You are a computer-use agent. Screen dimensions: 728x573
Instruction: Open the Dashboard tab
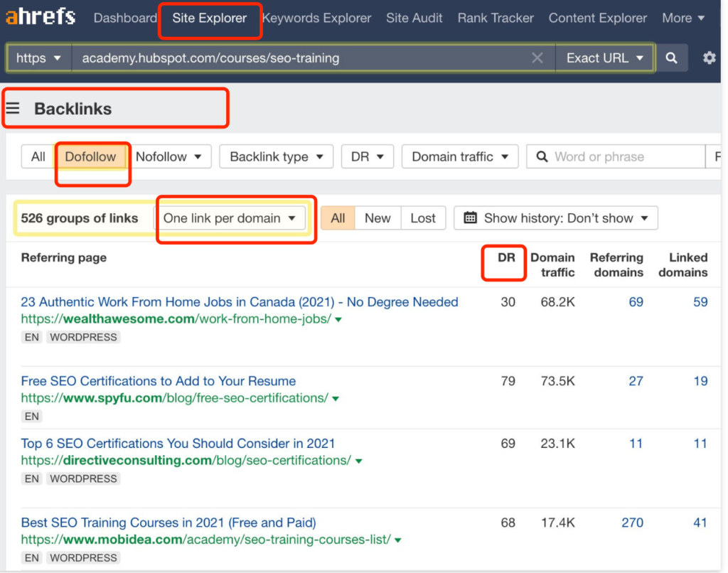coord(125,18)
